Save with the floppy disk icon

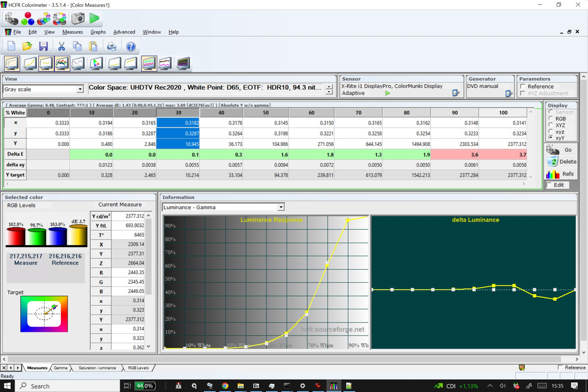[x=43, y=47]
